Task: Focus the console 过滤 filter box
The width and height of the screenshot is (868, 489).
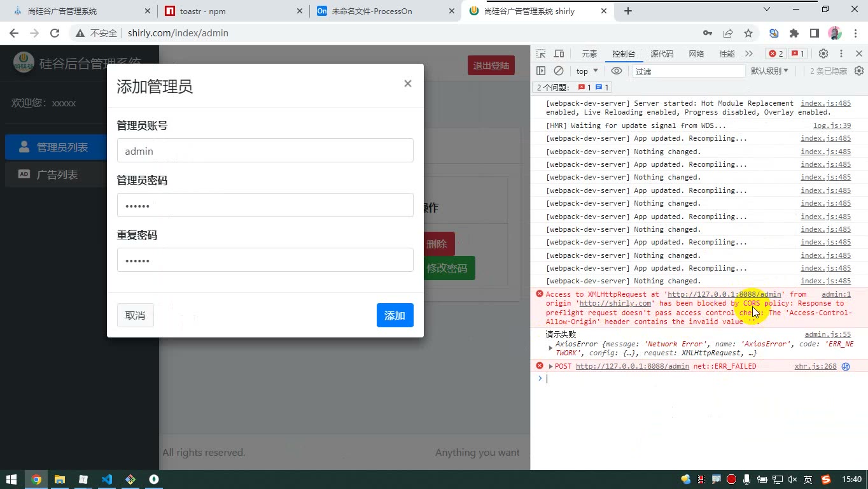Action: [688, 71]
